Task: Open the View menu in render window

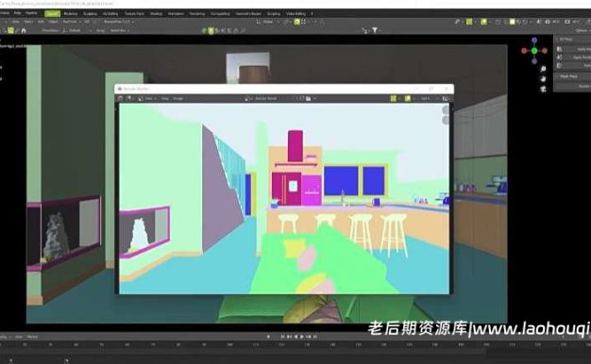Action: 165,98
